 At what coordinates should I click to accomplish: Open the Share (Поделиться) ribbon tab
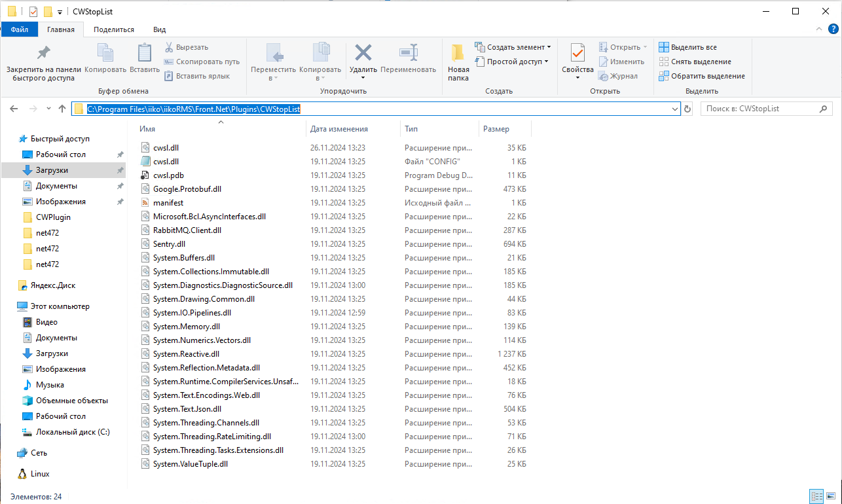[x=113, y=29]
